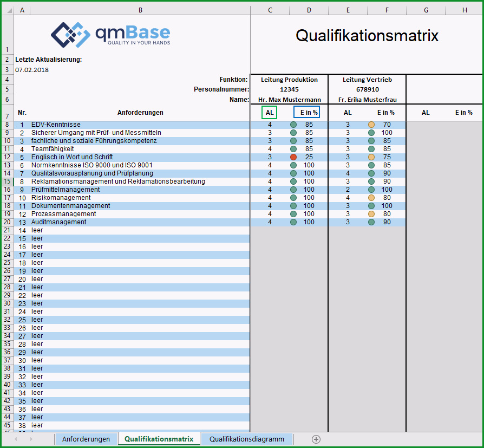Select column C header
Image resolution: width=484 pixels, height=448 pixels.
click(270, 10)
